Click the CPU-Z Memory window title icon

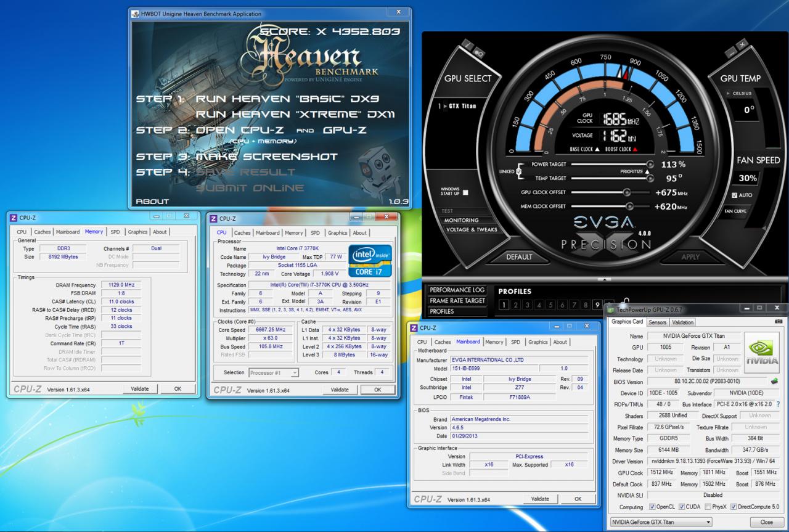click(14, 218)
